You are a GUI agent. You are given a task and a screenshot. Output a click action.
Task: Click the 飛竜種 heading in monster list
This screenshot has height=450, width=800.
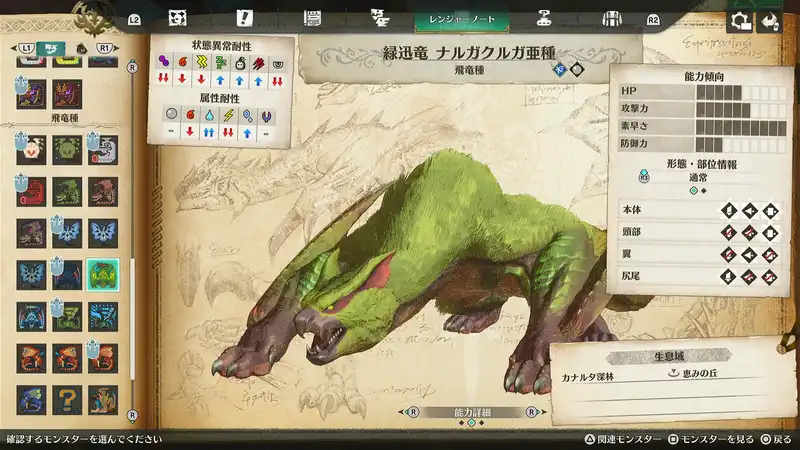tap(64, 118)
